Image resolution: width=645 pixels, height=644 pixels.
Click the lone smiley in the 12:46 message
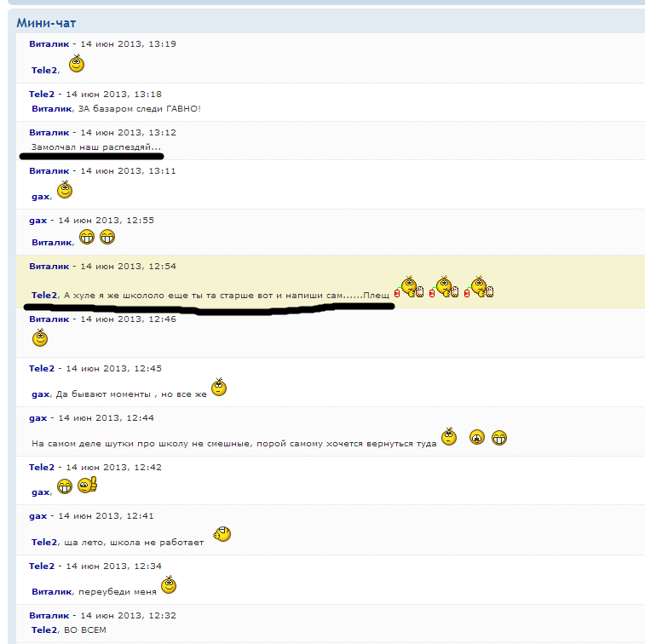click(40, 337)
